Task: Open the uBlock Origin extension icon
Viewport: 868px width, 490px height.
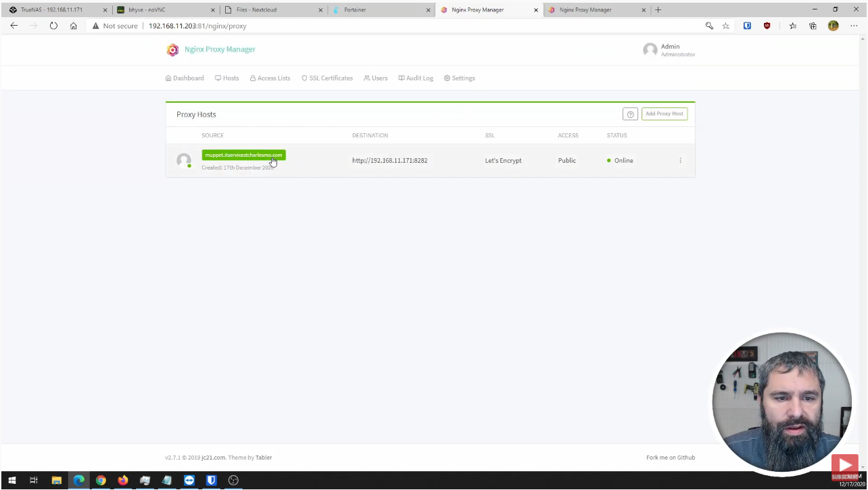Action: pyautogui.click(x=767, y=26)
